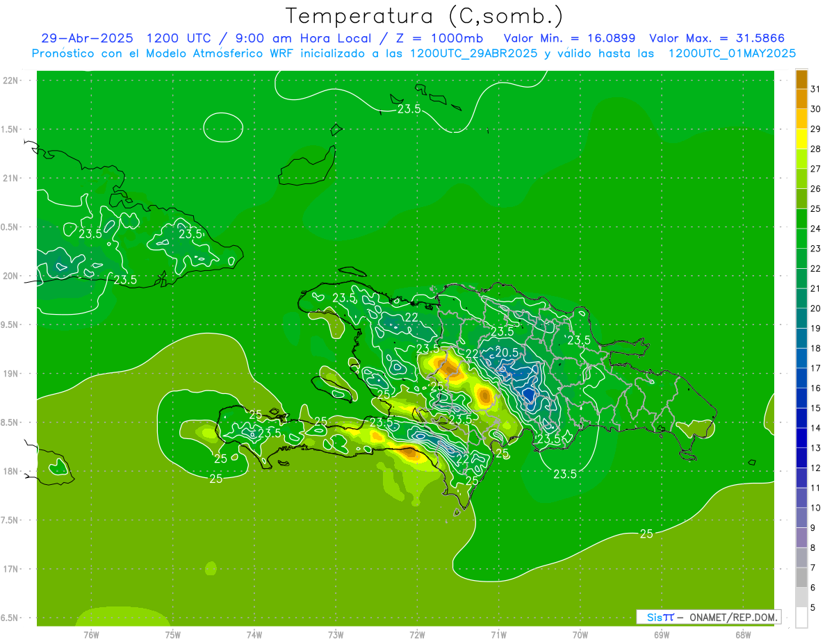Image resolution: width=834 pixels, height=644 pixels.
Task: Pick the teal swatch between 19 and 20
Action: pos(801,319)
